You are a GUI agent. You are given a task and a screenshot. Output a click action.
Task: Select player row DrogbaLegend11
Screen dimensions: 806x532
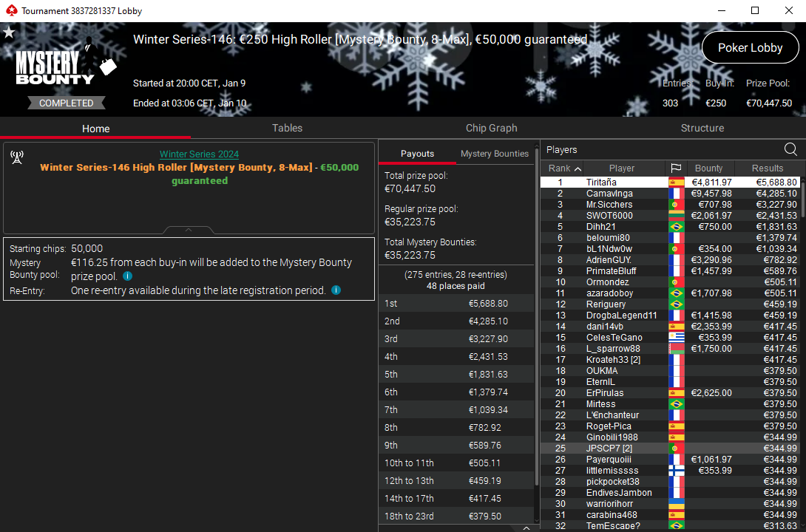[670, 316]
